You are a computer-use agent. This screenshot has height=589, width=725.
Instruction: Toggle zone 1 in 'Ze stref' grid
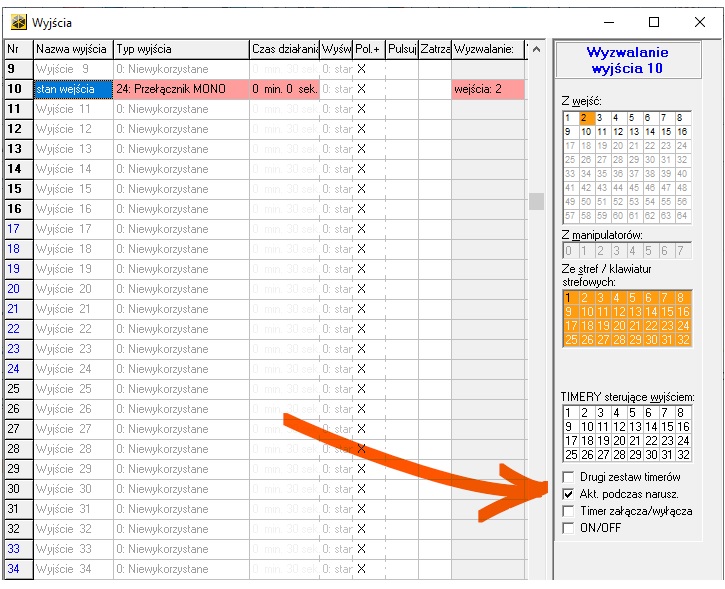tap(570, 298)
